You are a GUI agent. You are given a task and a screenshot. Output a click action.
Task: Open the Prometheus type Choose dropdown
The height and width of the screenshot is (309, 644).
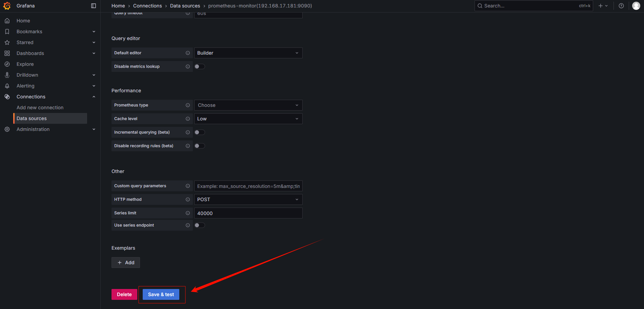coord(248,105)
